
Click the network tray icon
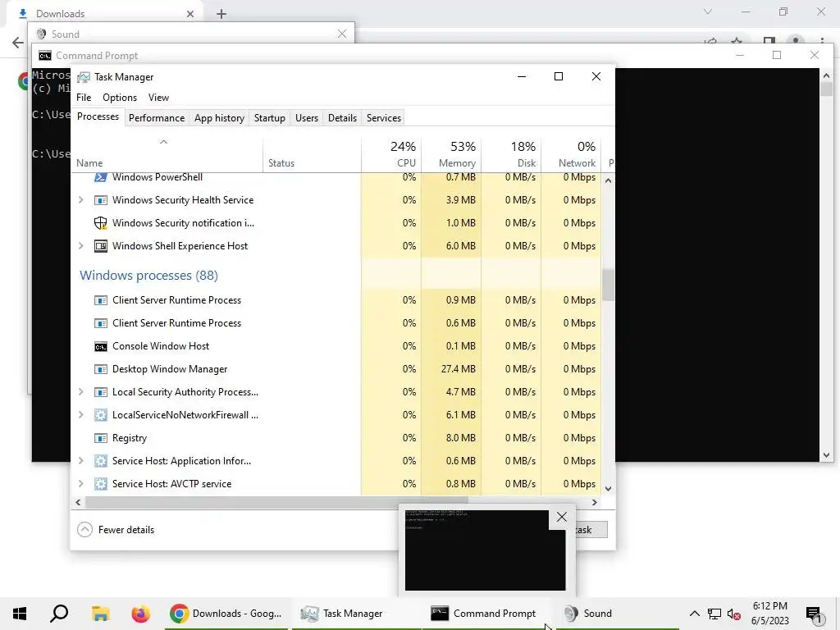tap(714, 614)
